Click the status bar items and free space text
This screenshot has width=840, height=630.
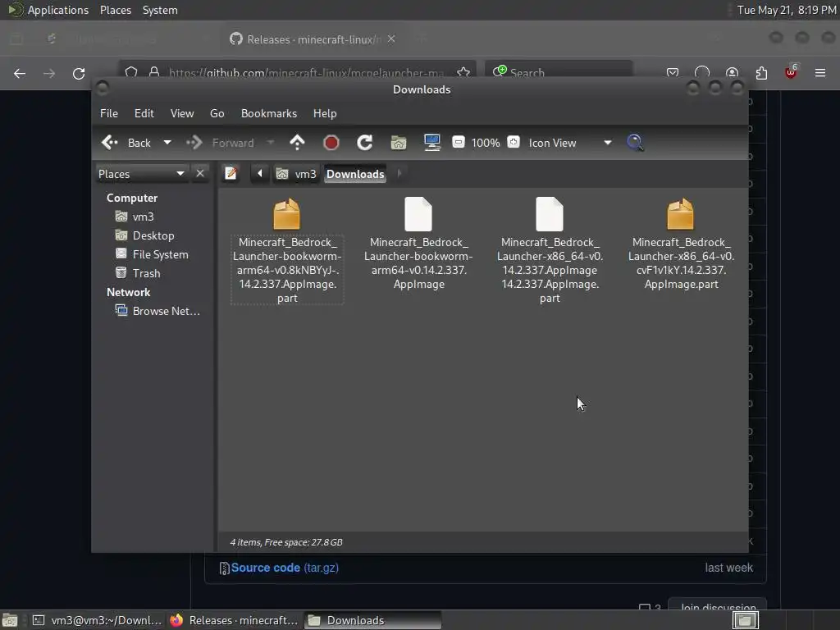[286, 542]
